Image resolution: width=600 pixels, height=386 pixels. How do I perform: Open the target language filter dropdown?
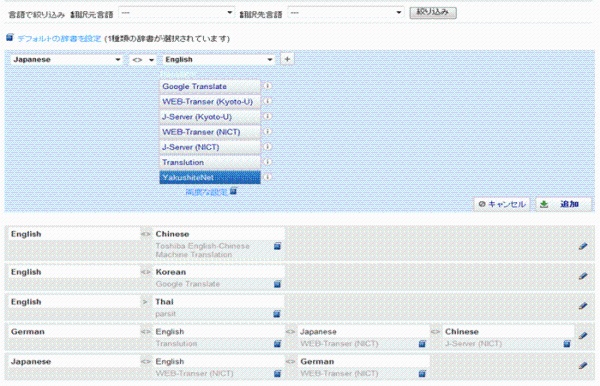pos(346,13)
